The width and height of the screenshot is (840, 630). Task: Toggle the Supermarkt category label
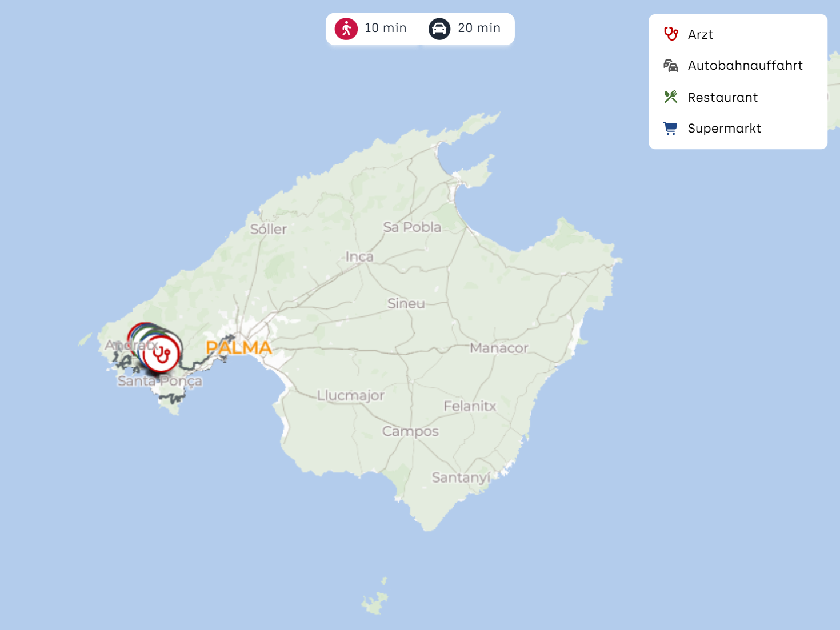[725, 129]
